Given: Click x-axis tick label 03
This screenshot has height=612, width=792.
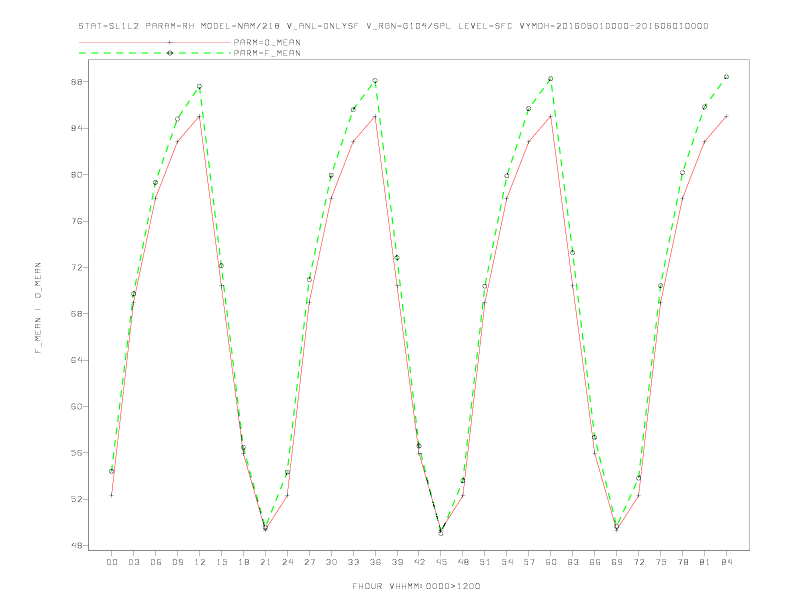Looking at the screenshot, I should pyautogui.click(x=133, y=562).
